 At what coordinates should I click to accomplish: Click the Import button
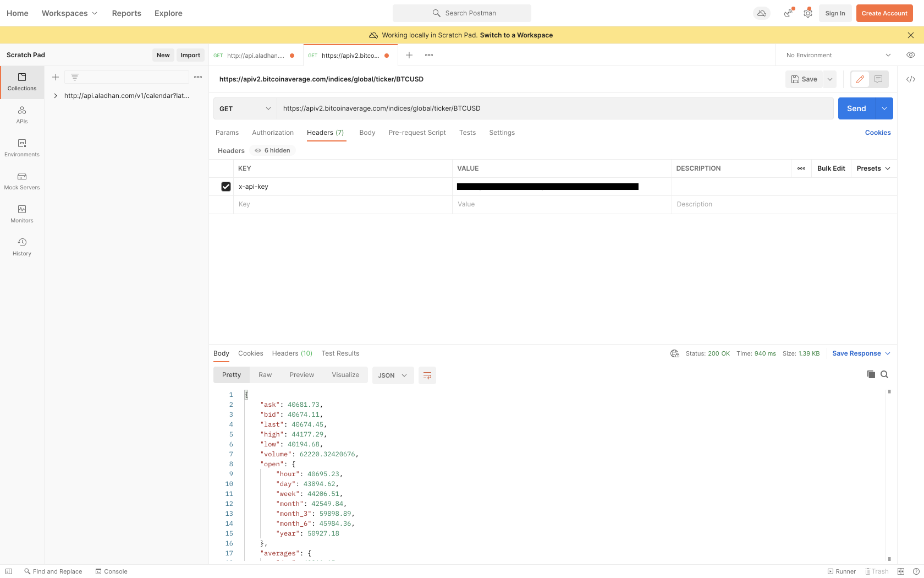(x=190, y=55)
